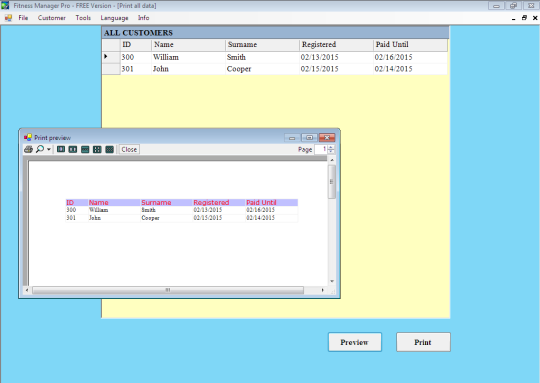
Task: Restore the inner Print all data child window
Action: (524, 18)
